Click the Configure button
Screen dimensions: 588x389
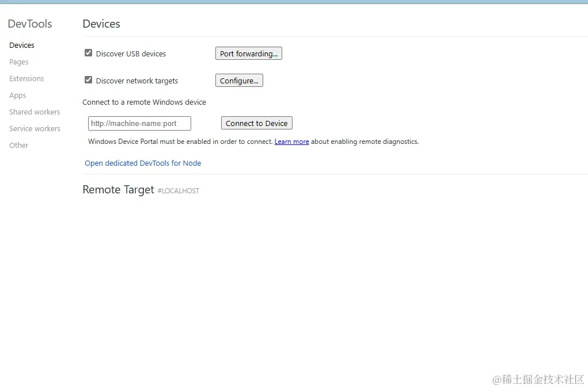pyautogui.click(x=239, y=81)
